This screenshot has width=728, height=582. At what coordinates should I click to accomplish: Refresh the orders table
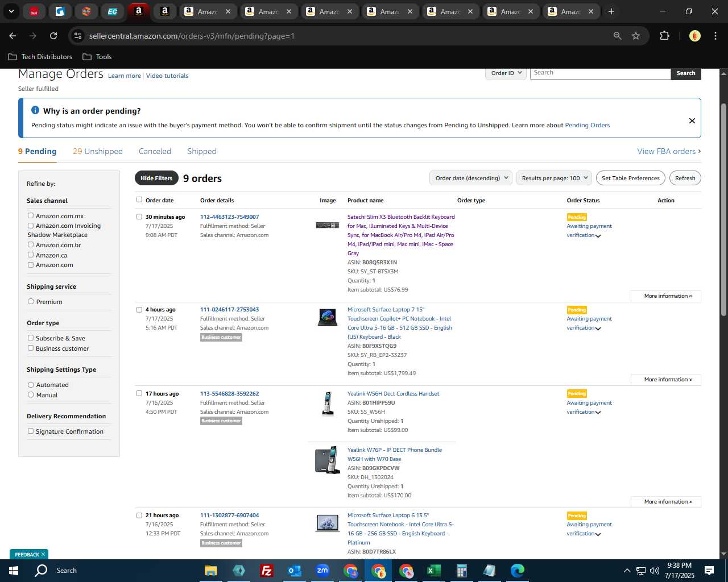click(685, 178)
